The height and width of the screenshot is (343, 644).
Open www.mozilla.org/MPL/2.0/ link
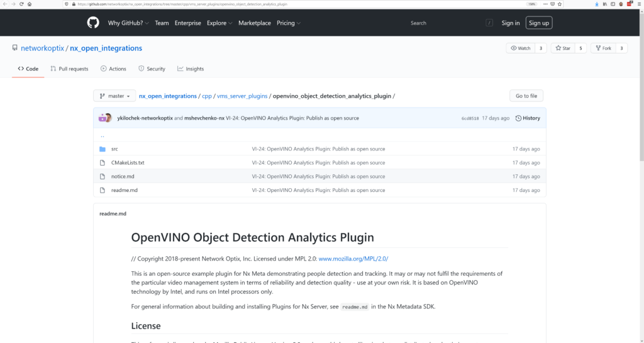353,259
